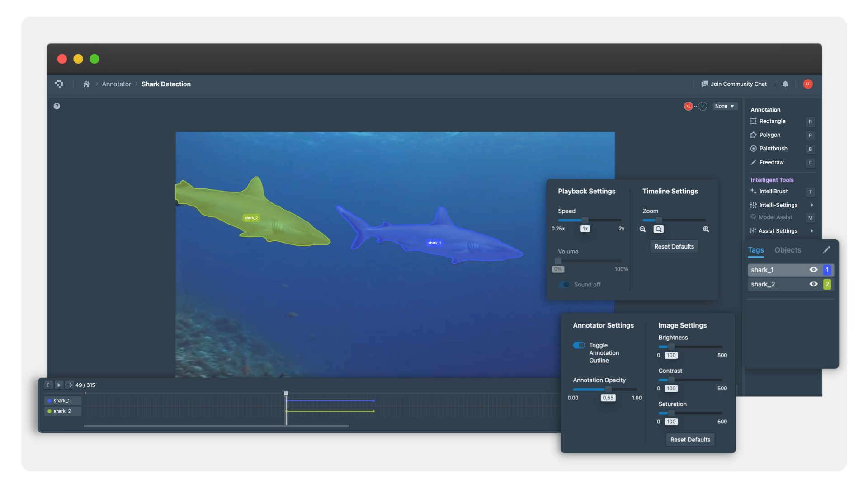Switch to the Freedraw tool

click(771, 162)
